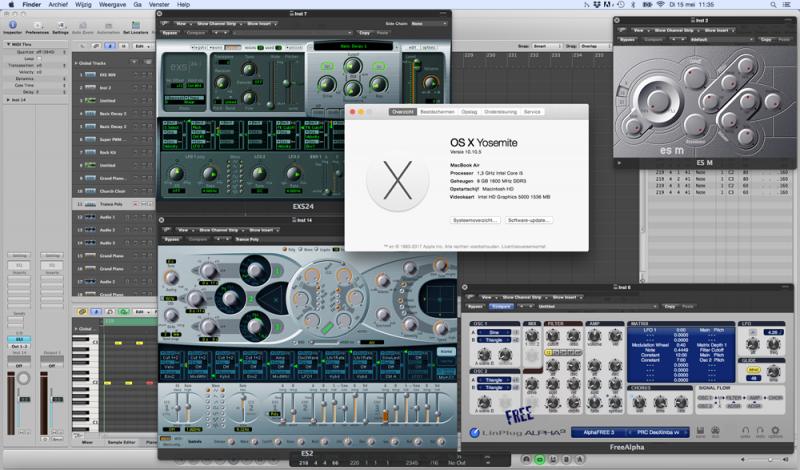800x470 pixels.
Task: Toggle the blue MIDI in button in piano roll
Action: (95, 311)
